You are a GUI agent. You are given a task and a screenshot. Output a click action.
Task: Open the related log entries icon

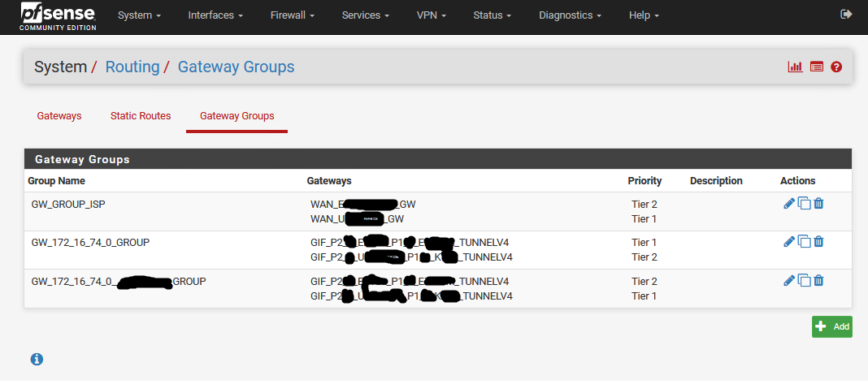pos(817,67)
